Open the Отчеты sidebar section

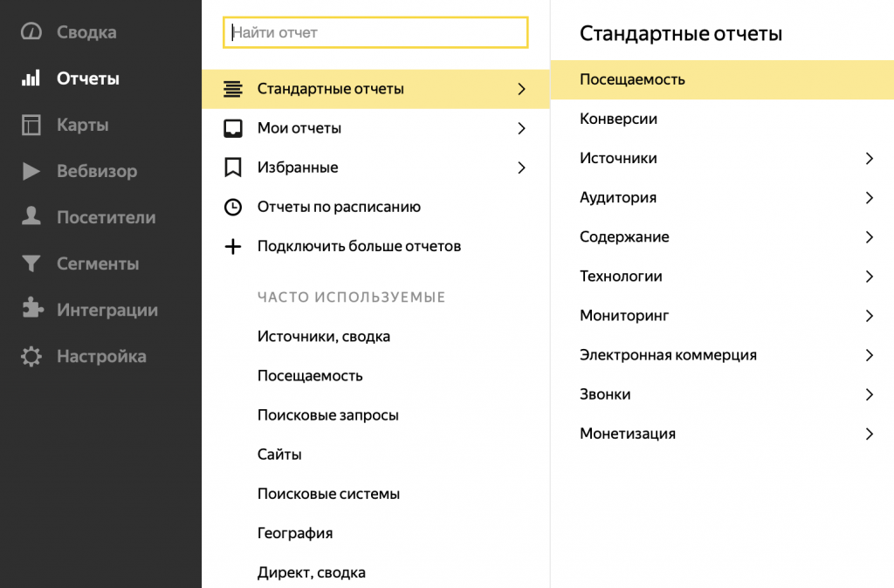coord(88,78)
